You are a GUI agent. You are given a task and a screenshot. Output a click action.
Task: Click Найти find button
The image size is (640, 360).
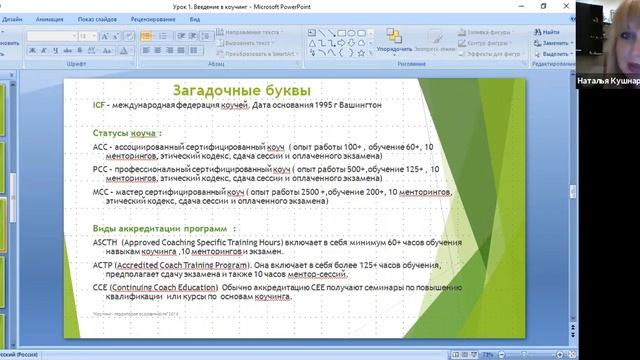547,32
